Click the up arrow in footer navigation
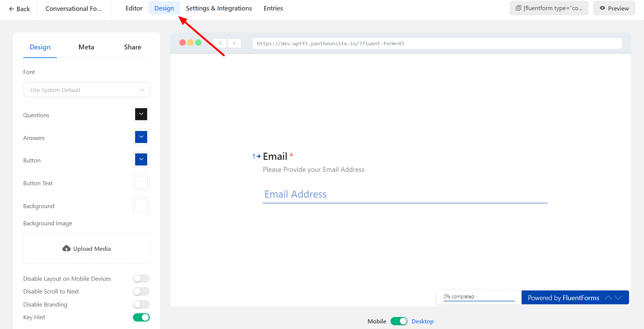The image size is (644, 329). [x=608, y=298]
